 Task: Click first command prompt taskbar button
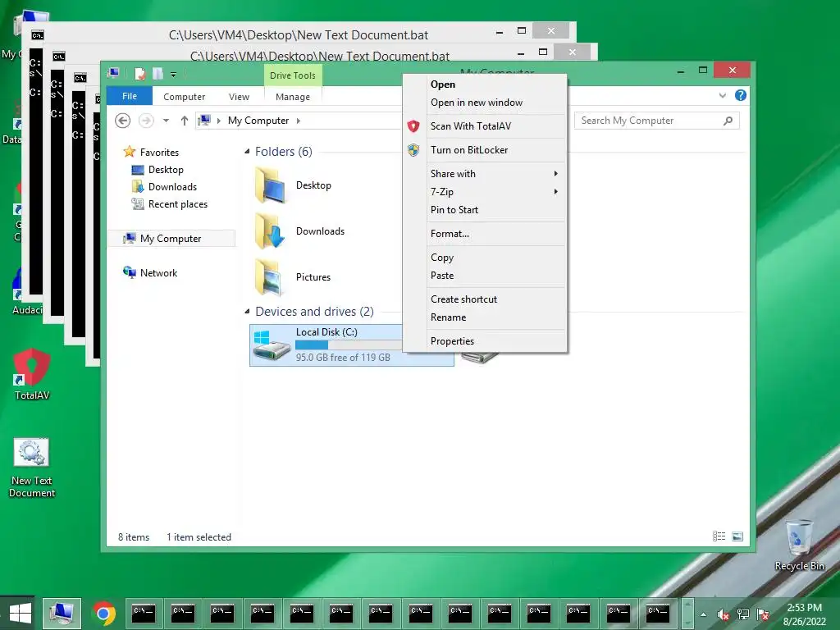pyautogui.click(x=143, y=614)
